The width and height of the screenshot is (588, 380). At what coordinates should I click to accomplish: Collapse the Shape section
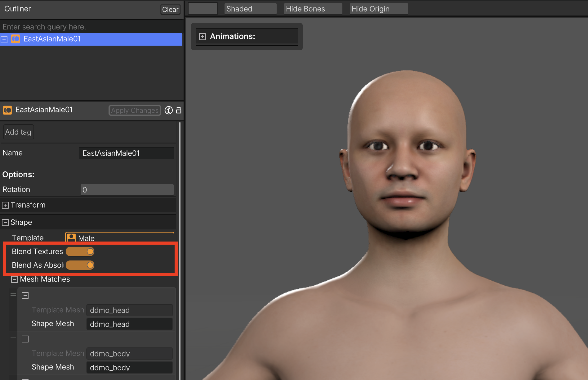pos(5,223)
